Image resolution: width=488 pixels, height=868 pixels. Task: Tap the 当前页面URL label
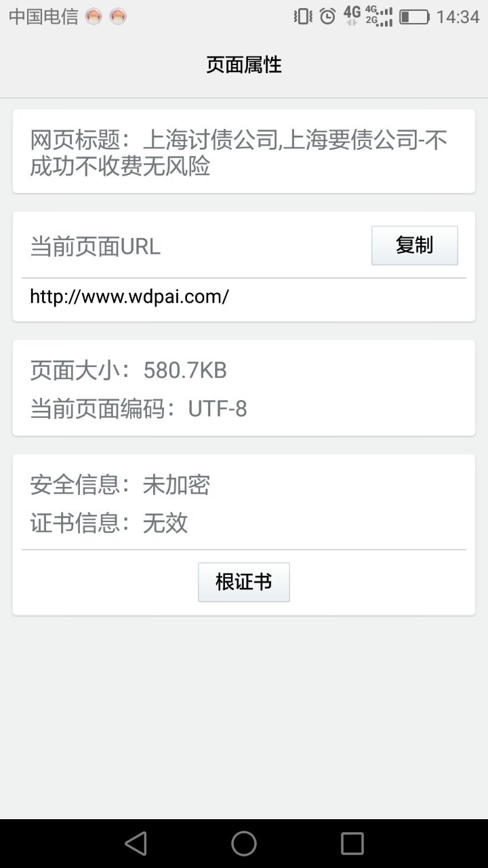click(x=96, y=247)
